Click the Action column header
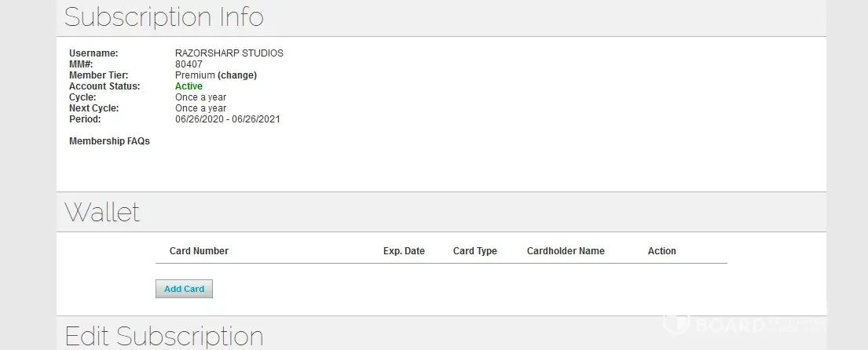 (x=661, y=251)
